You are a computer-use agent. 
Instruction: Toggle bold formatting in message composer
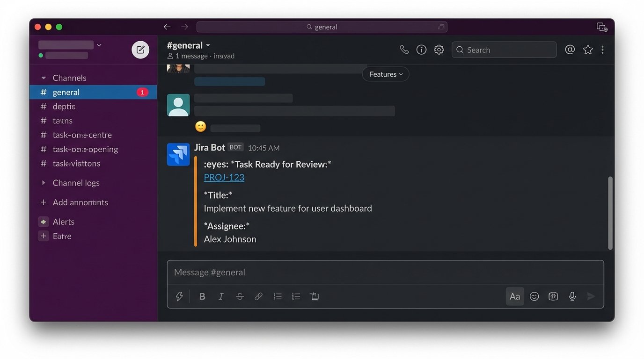[x=202, y=296]
